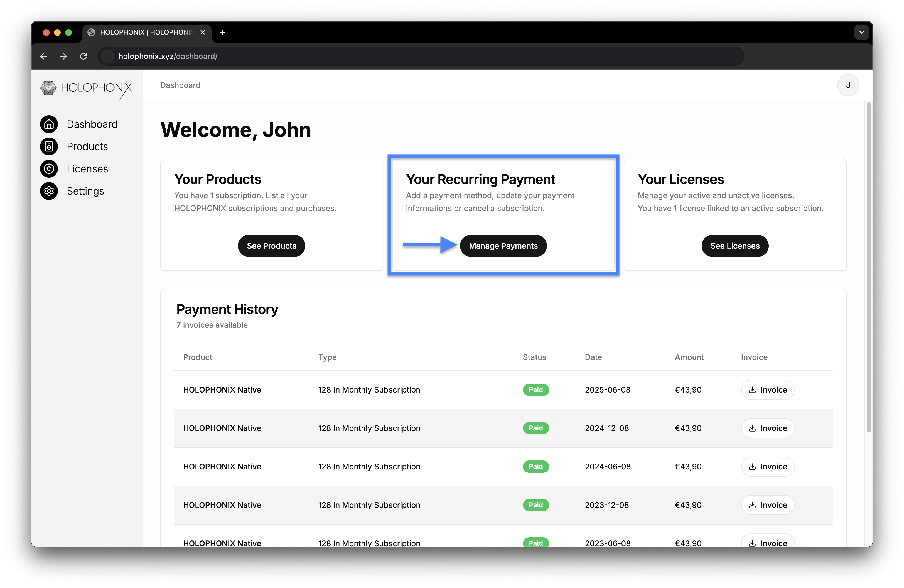The image size is (904, 588).
Task: Click the Licenses copyright icon
Action: click(x=49, y=169)
